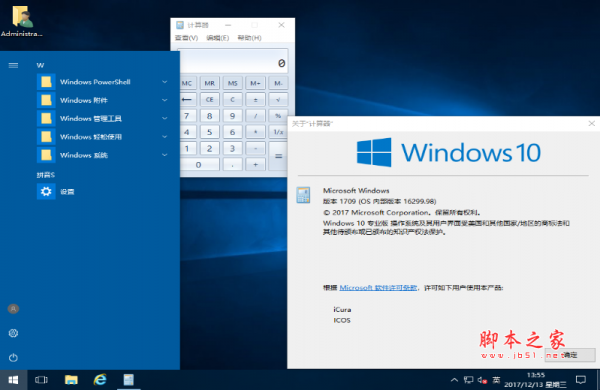This screenshot has height=390, width=600.
Task: Open Internet Explorer from the taskbar
Action: (100, 380)
